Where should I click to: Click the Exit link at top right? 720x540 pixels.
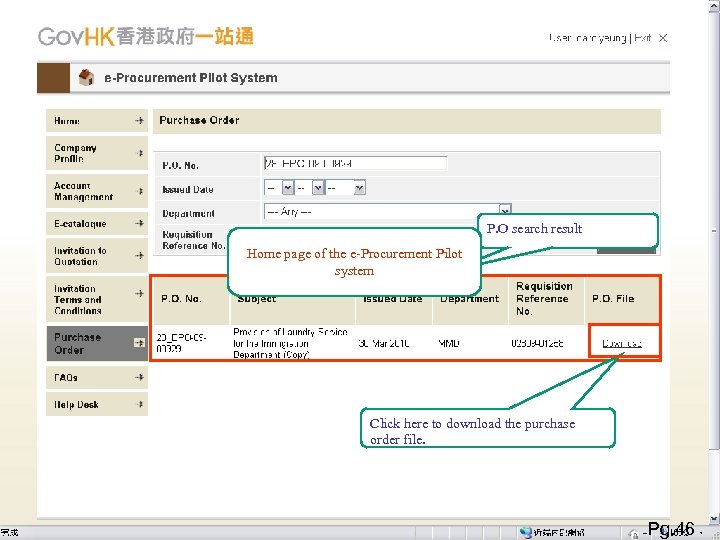[643, 38]
